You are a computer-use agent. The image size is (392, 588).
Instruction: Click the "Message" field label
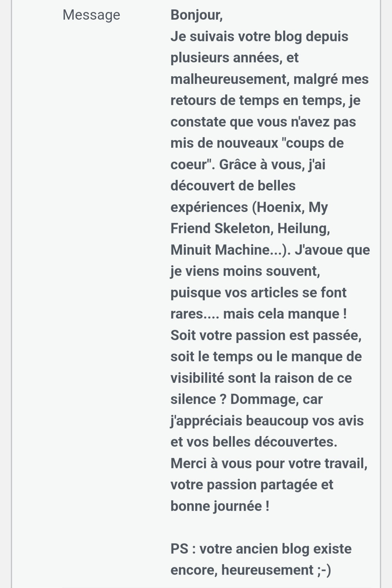pyautogui.click(x=91, y=15)
